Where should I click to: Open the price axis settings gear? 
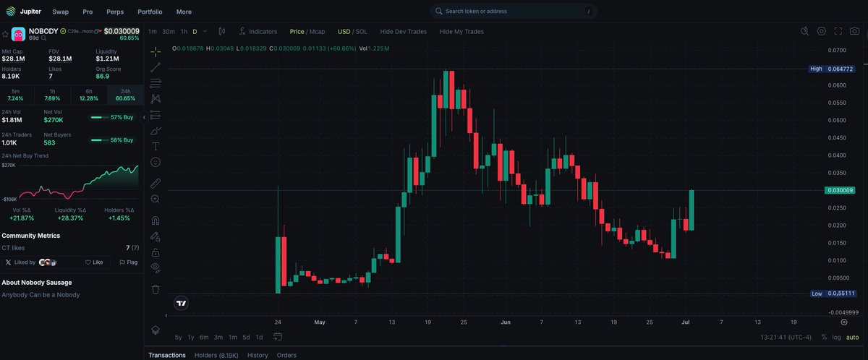(843, 323)
